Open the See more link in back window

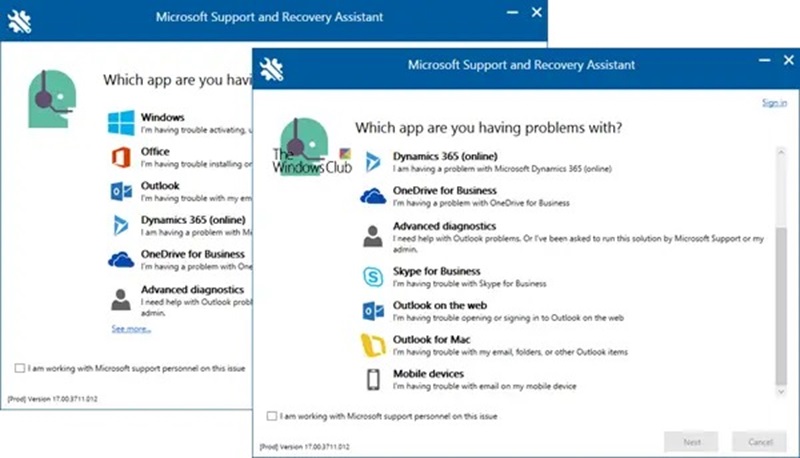[x=131, y=329]
